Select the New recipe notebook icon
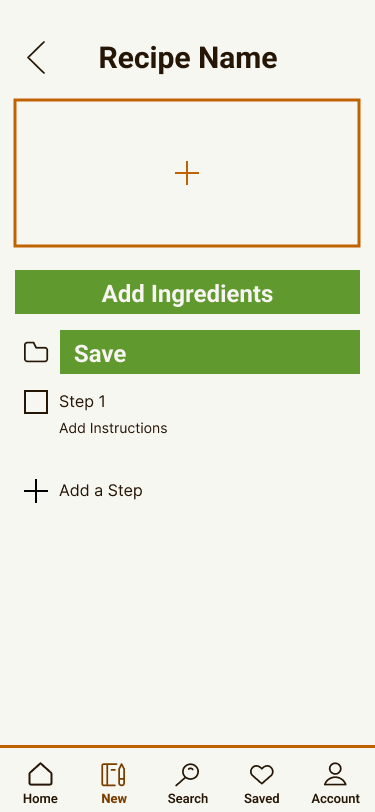 (x=113, y=775)
